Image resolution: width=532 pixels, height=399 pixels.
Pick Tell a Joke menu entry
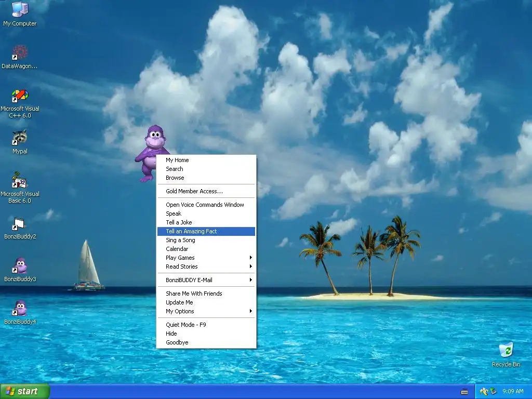click(206, 222)
